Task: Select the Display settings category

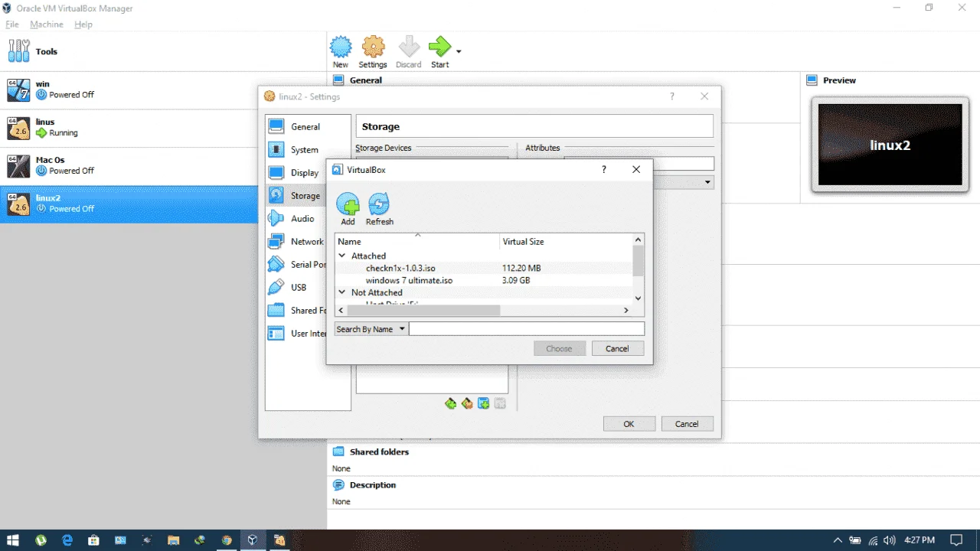Action: point(295,173)
